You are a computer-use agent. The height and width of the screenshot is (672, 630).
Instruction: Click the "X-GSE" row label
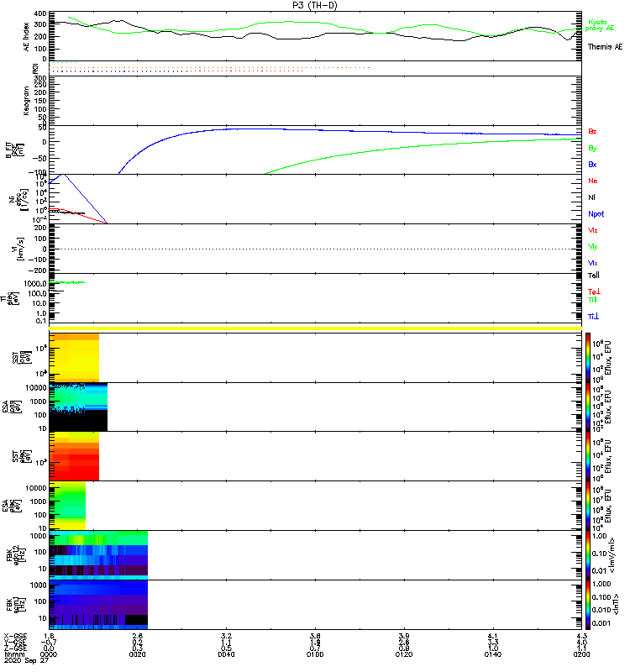[x=14, y=637]
